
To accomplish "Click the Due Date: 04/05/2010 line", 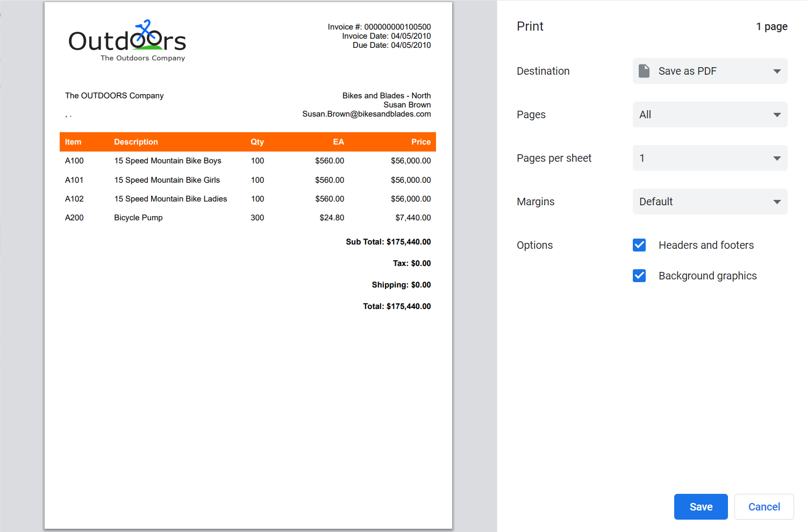I will [x=391, y=45].
